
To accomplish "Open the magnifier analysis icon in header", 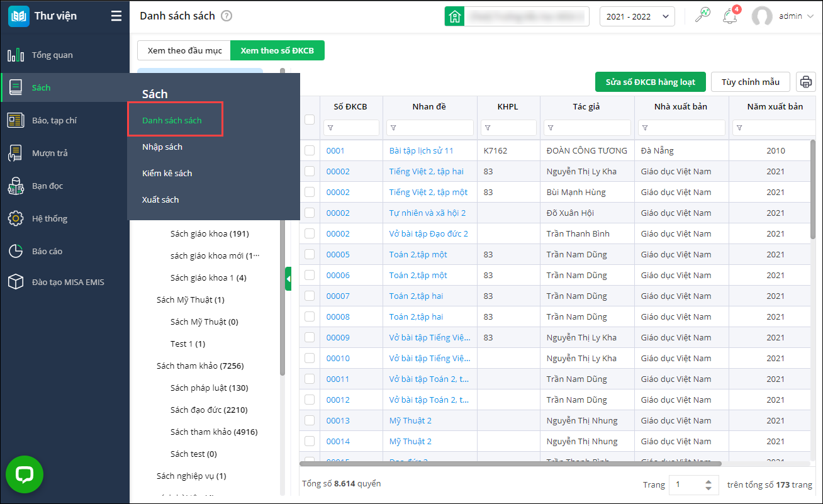I will (x=702, y=16).
